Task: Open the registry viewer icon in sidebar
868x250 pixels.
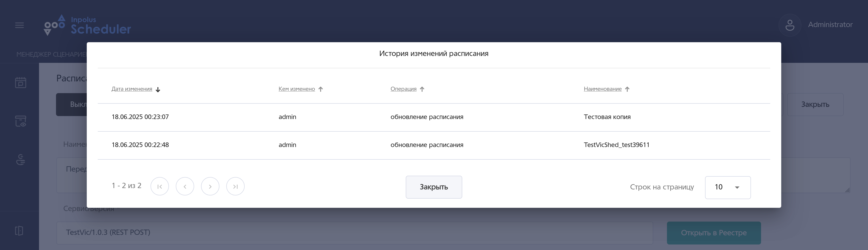Action: tap(21, 121)
